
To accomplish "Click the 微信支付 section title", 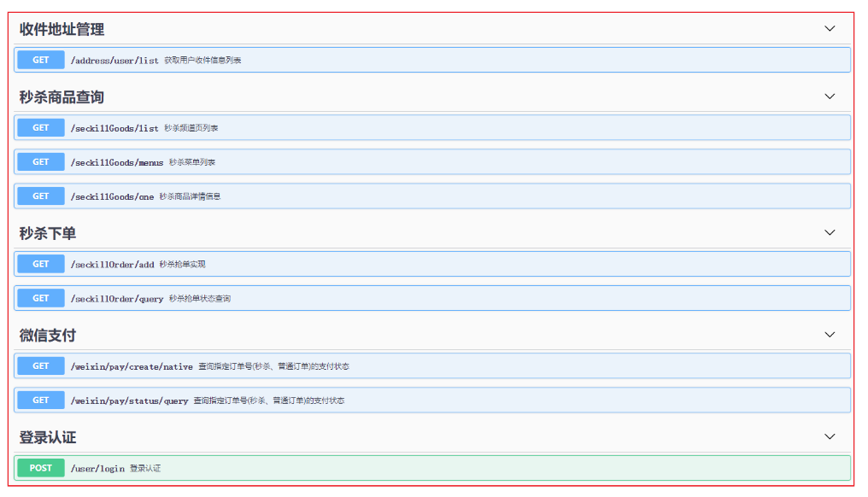I will click(x=48, y=336).
